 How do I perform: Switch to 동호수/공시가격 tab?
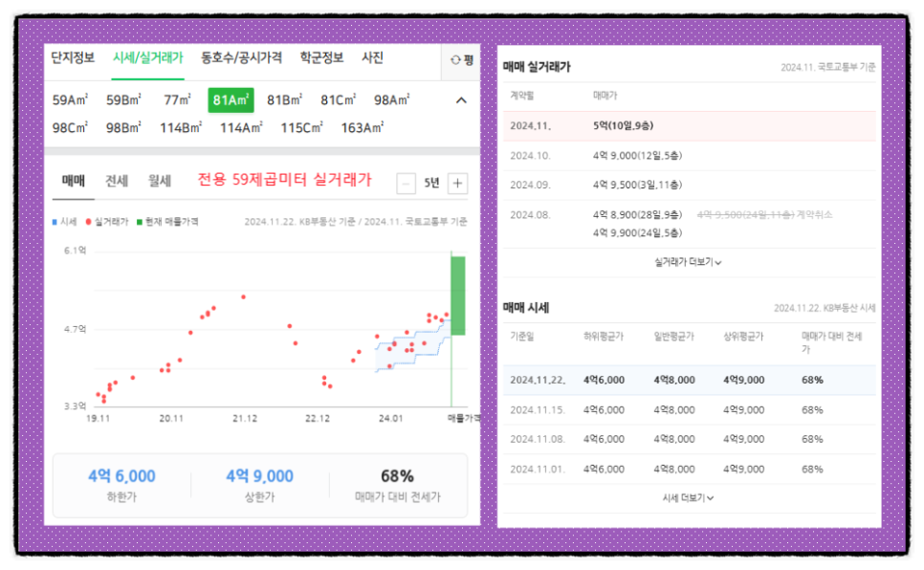[241, 57]
